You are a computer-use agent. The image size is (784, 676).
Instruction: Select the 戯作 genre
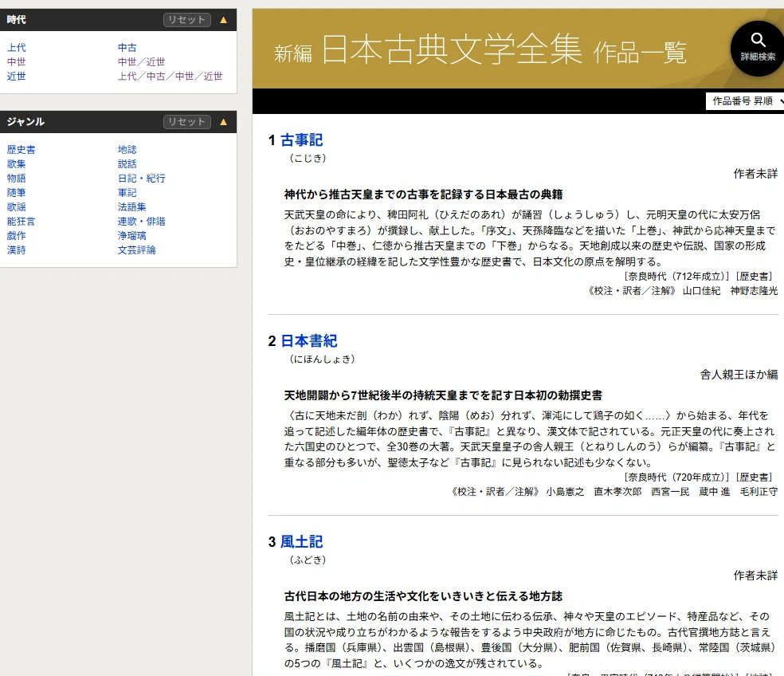(x=17, y=236)
